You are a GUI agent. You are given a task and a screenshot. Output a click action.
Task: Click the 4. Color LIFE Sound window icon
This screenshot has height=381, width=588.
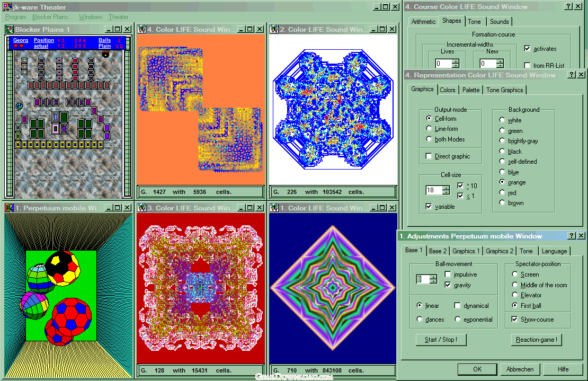tap(141, 29)
